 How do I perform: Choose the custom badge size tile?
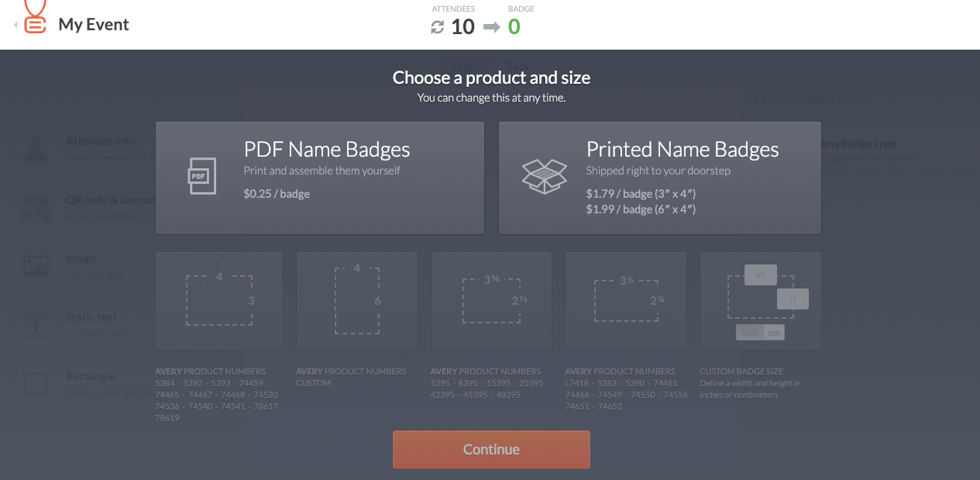click(761, 300)
